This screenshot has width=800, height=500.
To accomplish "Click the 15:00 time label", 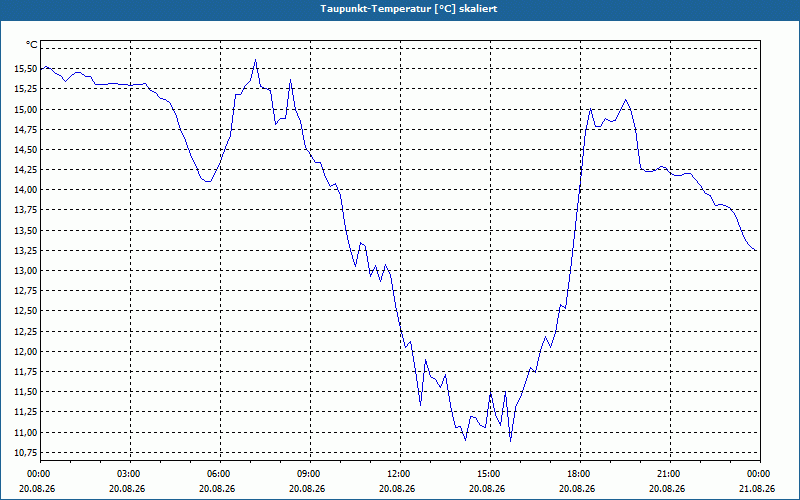I will pos(490,474).
